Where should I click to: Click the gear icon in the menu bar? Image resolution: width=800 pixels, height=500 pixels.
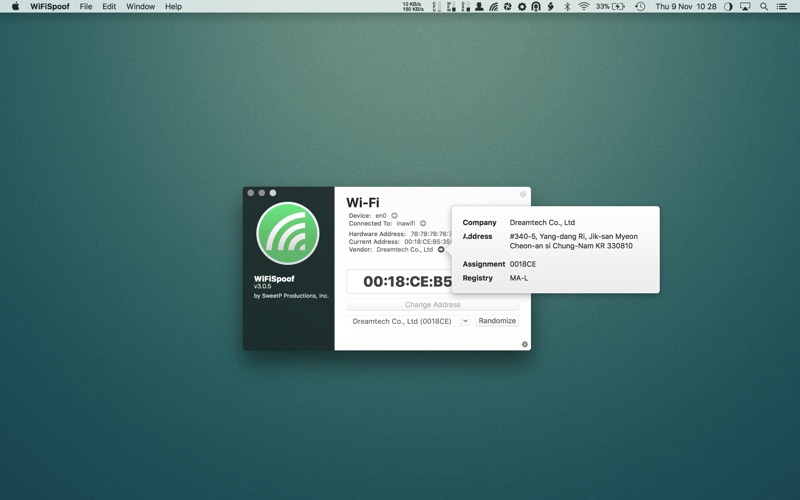521,7
